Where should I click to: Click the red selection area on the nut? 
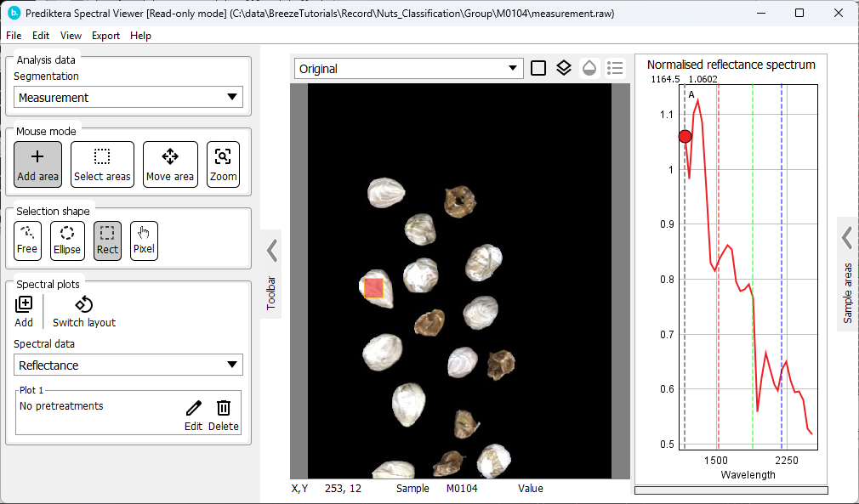[373, 289]
